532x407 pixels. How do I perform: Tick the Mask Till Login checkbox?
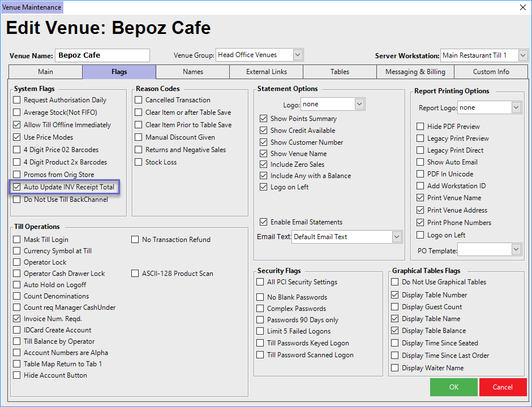coord(17,240)
